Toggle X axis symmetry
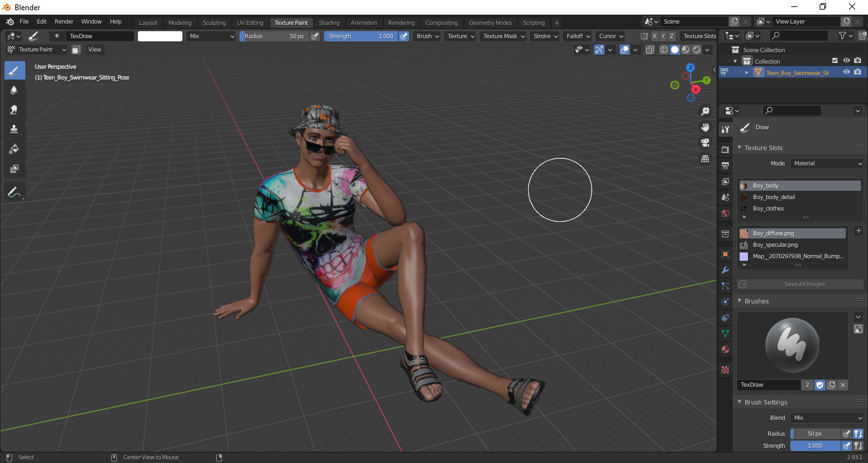The width and height of the screenshot is (868, 463). point(654,36)
